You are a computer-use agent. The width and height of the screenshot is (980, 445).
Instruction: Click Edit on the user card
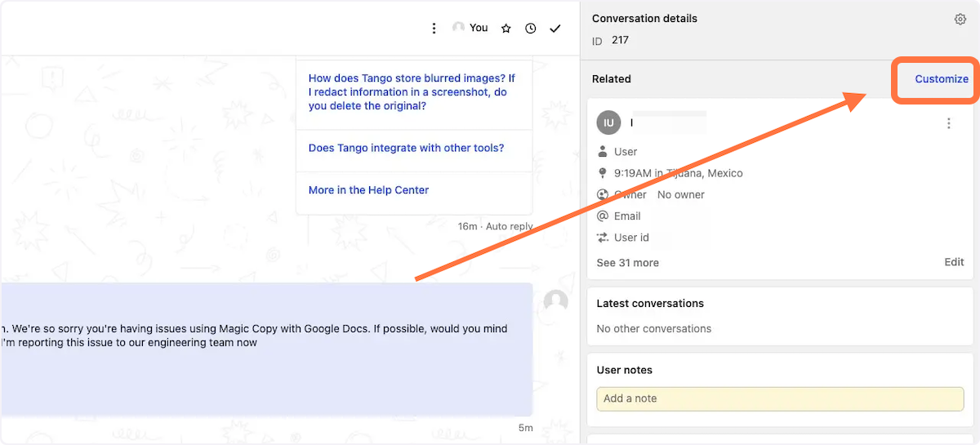(x=954, y=262)
